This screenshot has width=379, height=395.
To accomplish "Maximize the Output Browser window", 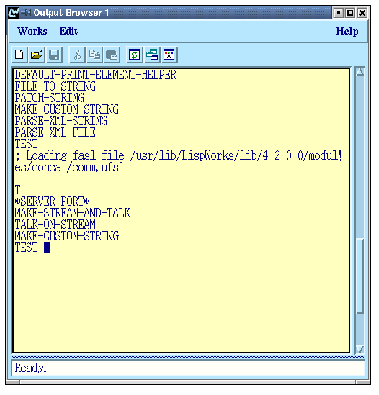I will click(x=350, y=13).
